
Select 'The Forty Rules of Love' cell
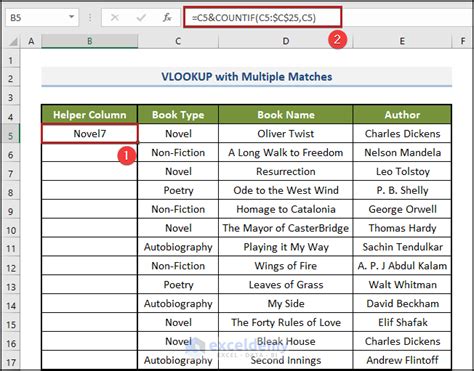(286, 322)
